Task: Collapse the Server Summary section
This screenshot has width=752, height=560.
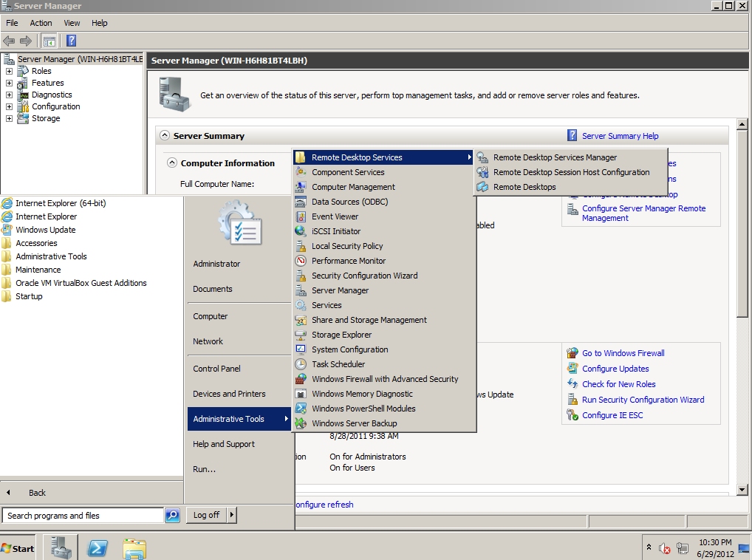Action: point(163,136)
